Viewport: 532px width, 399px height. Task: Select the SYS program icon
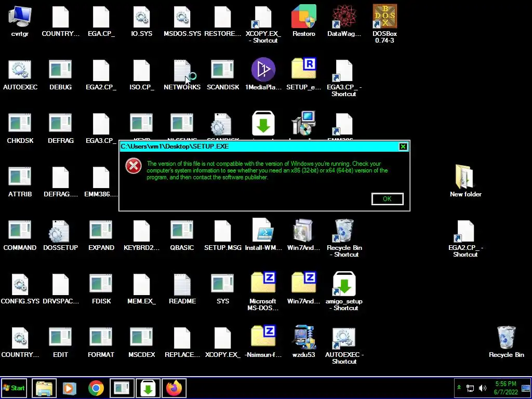[222, 289]
